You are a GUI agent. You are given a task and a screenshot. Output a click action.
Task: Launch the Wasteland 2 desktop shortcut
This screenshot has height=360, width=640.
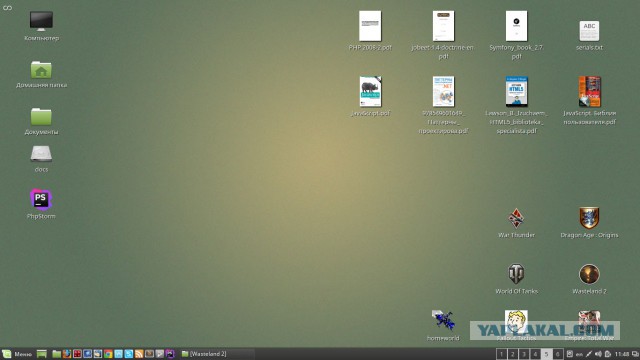click(589, 279)
